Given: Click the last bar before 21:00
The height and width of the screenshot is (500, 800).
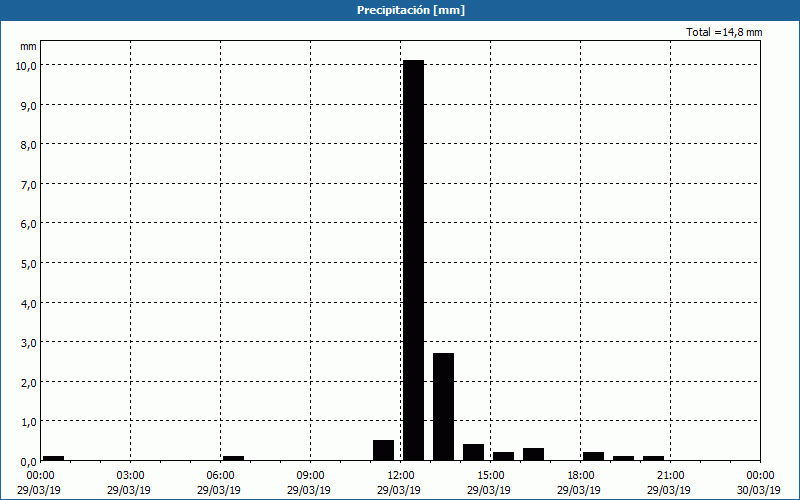Looking at the screenshot, I should click(654, 458).
